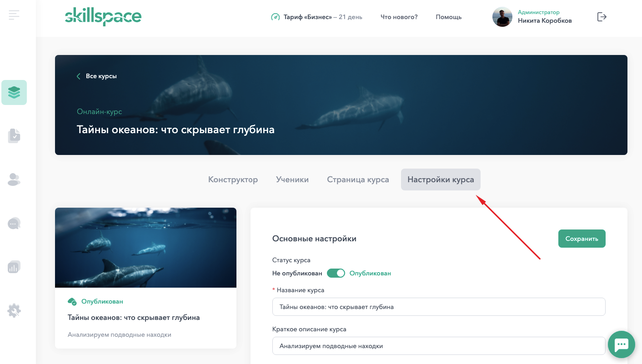Click the banner course title
Screen dimensions: 642x364
click(176, 130)
